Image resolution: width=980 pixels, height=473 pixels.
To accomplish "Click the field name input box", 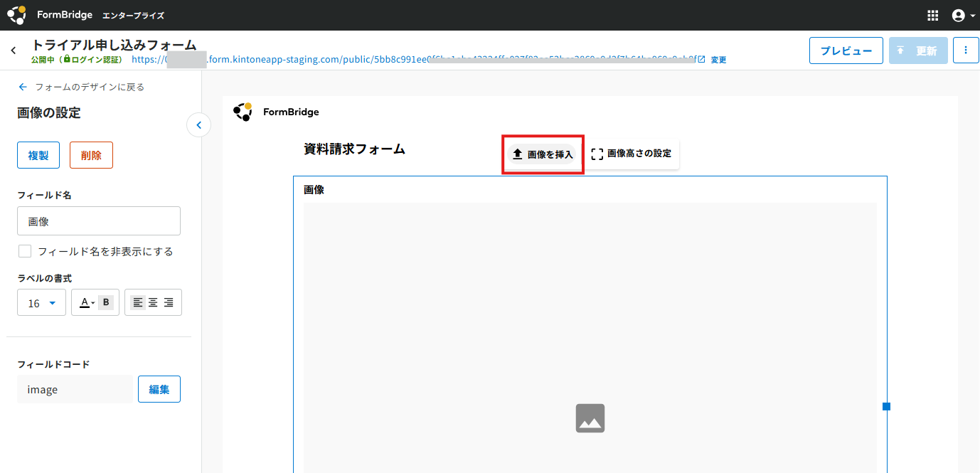I will point(99,221).
